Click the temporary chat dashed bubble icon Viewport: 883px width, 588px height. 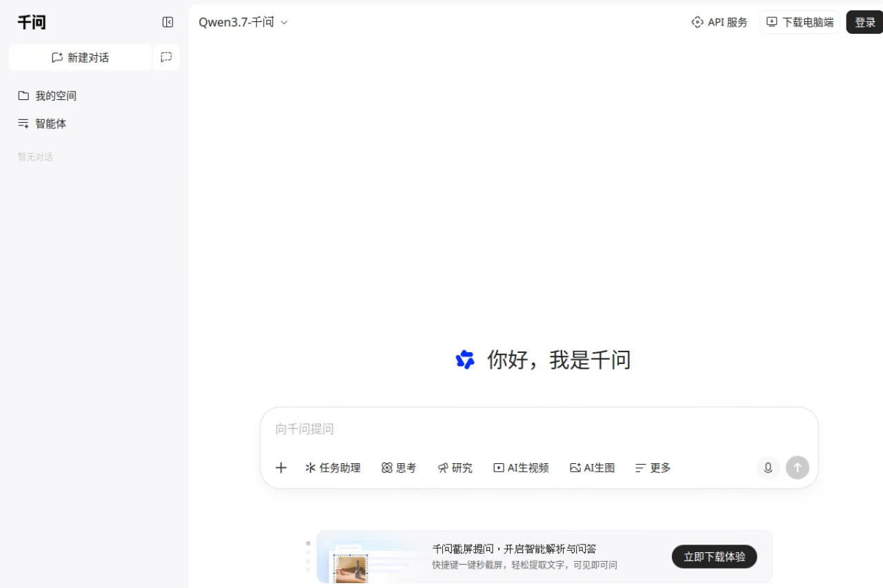coord(166,57)
